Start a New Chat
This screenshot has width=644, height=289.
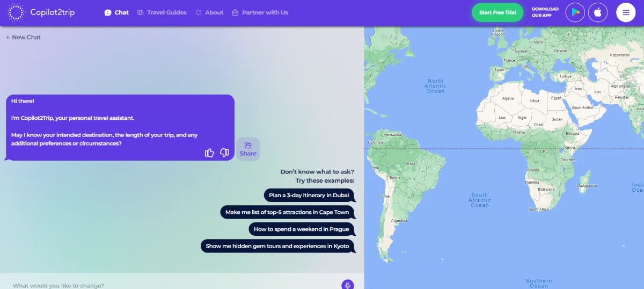coord(23,37)
